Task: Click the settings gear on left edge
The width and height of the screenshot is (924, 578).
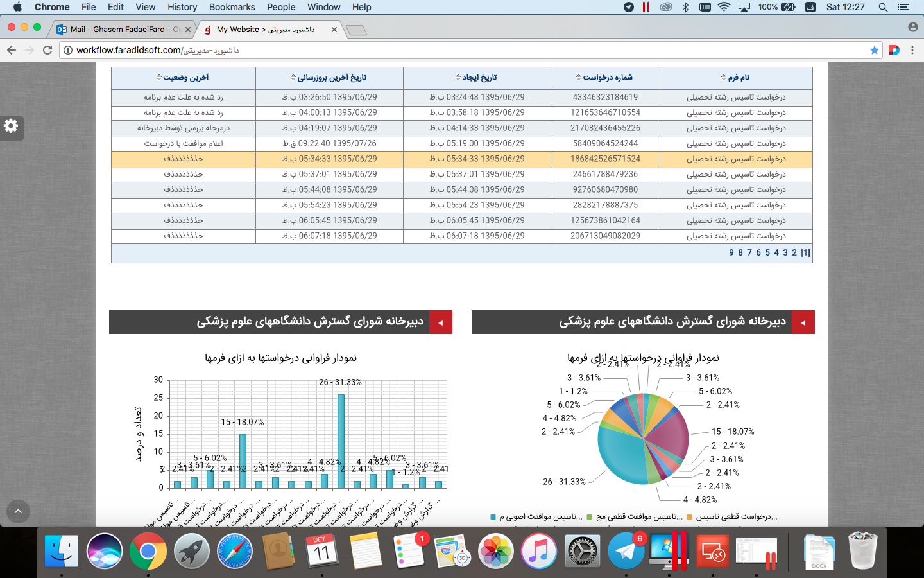Action: 11,126
